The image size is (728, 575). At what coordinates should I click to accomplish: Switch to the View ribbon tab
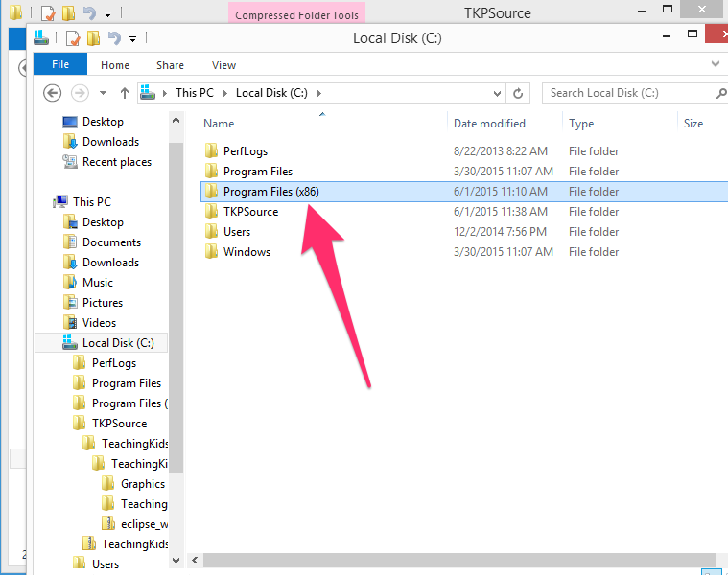coord(223,65)
